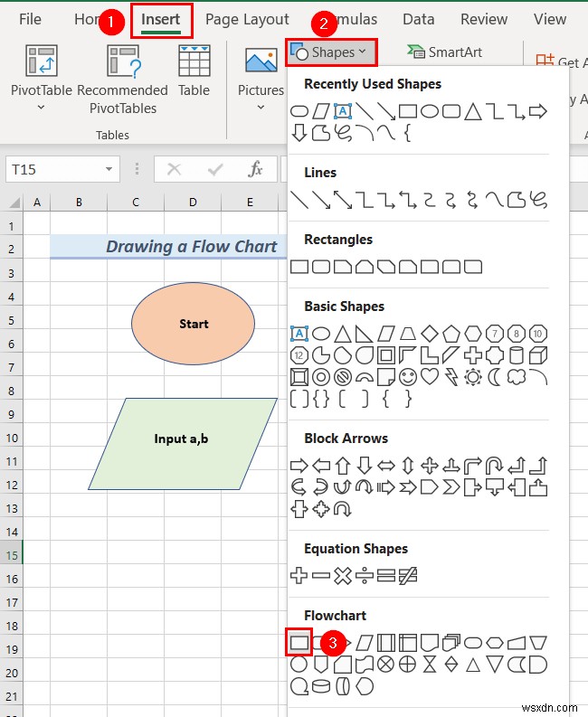This screenshot has height=717, width=588.
Task: Open the File tab
Action: pyautogui.click(x=30, y=19)
